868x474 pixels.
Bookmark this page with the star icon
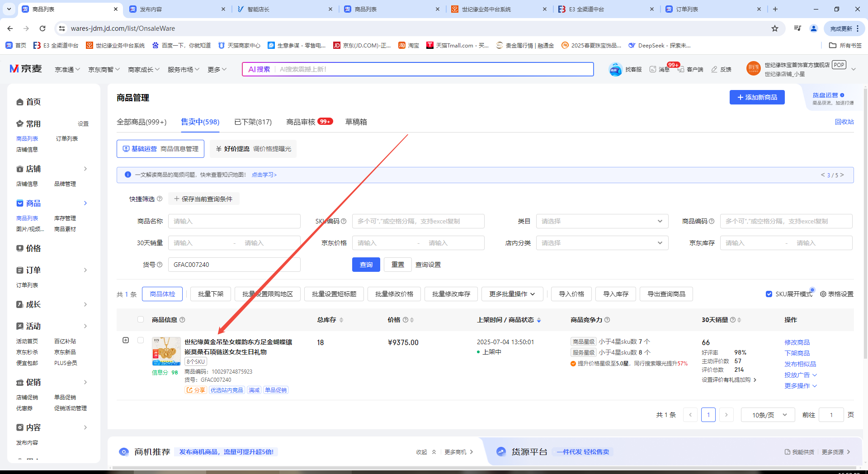point(775,28)
